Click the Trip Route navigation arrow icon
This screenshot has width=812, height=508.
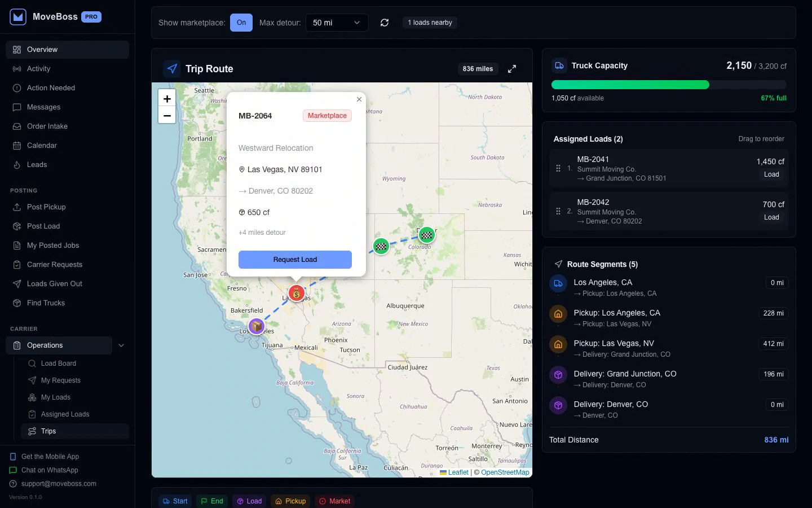pos(172,69)
